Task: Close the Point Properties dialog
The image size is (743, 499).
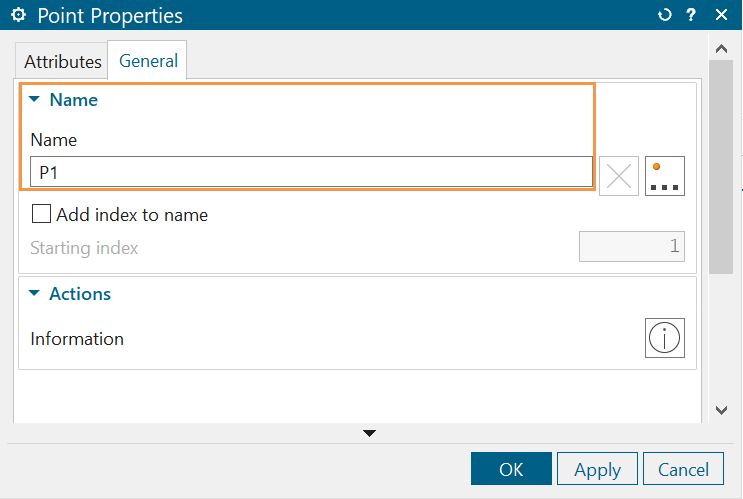Action: (721, 16)
